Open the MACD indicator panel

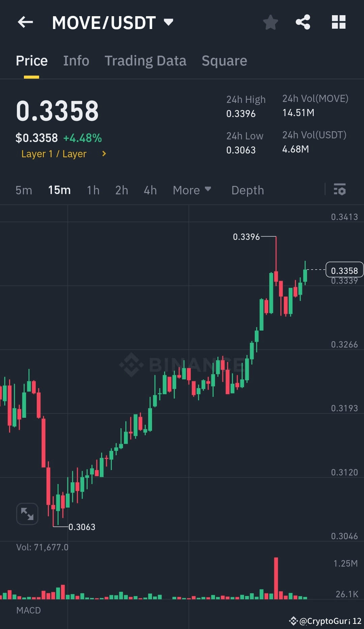(x=29, y=610)
